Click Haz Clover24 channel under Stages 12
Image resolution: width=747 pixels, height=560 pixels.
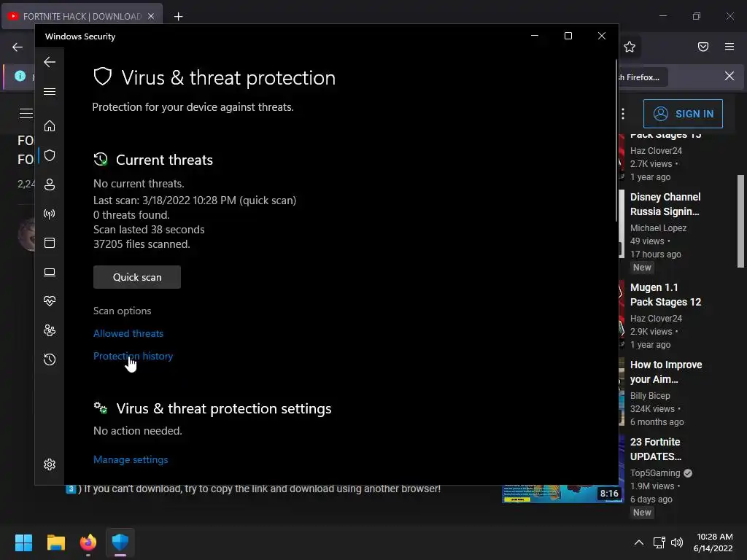point(656,318)
